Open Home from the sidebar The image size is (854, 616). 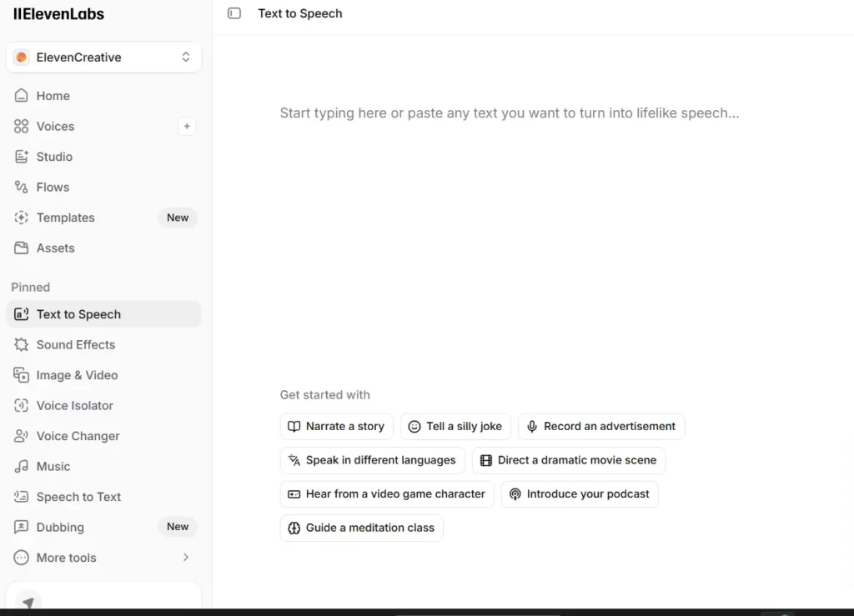coord(103,96)
